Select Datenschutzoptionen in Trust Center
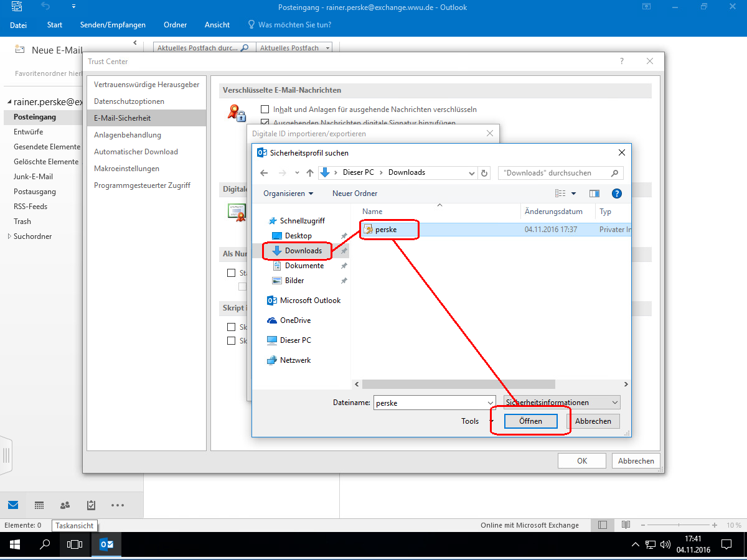The image size is (747, 560). pos(129,101)
